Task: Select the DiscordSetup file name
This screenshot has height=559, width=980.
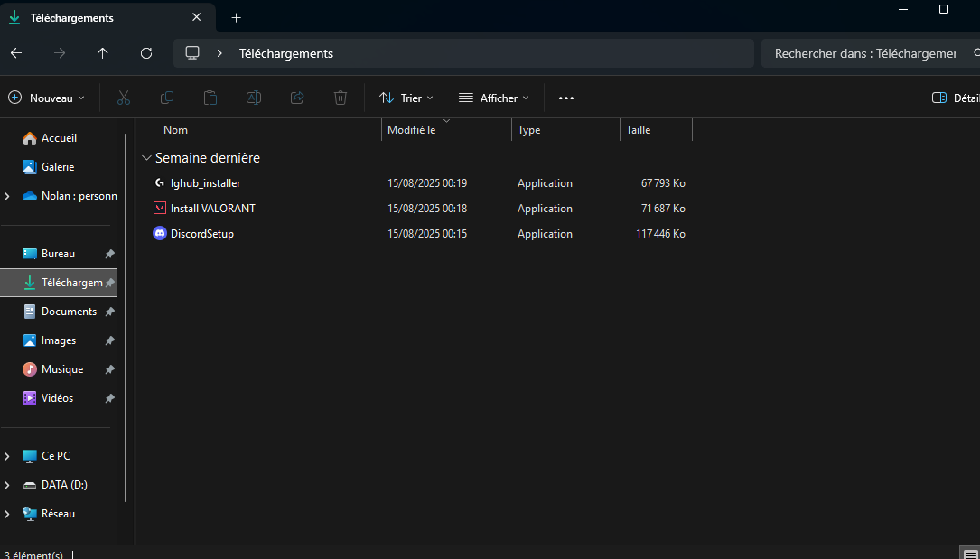Action: [202, 234]
